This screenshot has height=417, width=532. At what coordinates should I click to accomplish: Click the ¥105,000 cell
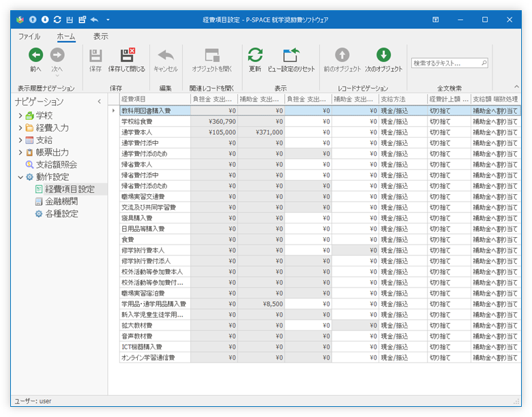(x=214, y=132)
